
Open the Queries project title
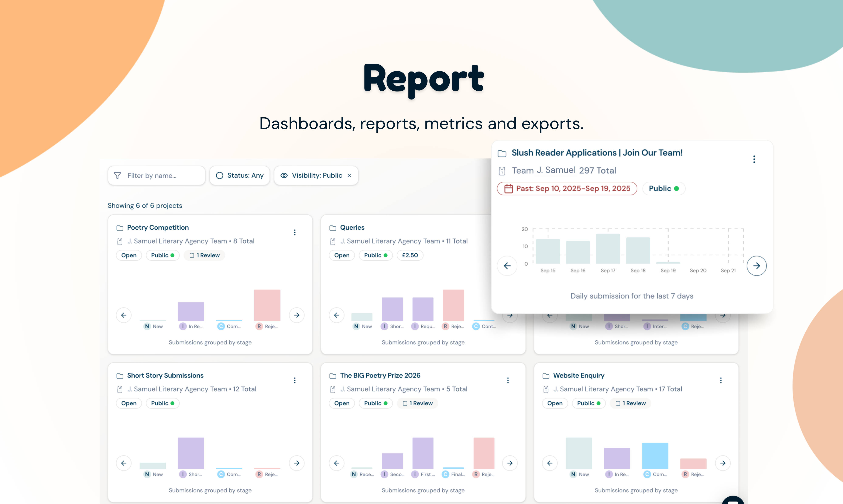click(x=352, y=227)
